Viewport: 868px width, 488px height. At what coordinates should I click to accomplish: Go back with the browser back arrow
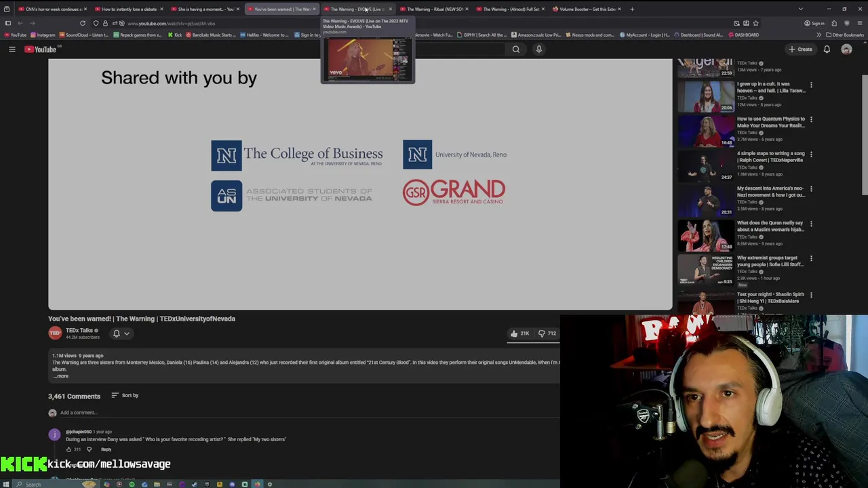[20, 23]
